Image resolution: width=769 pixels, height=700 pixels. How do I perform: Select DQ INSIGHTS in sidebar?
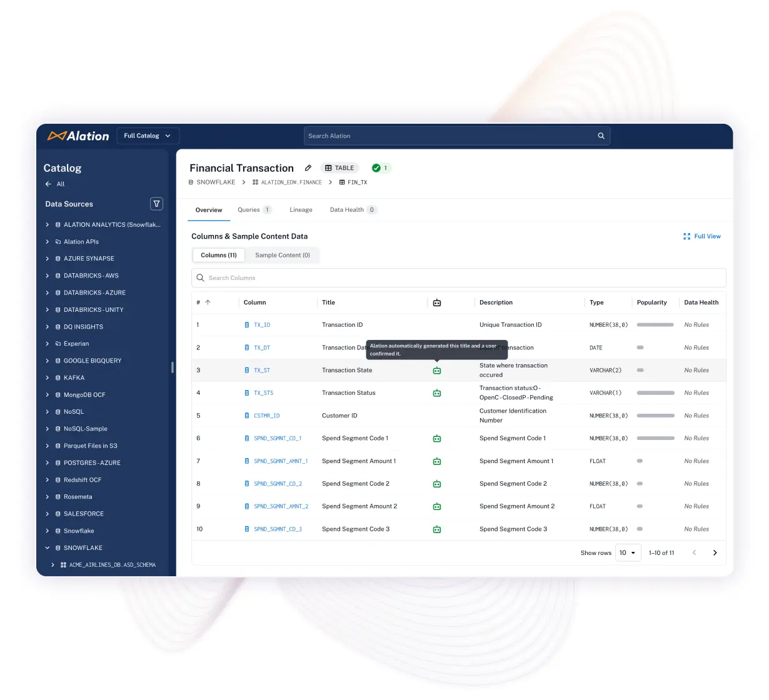pyautogui.click(x=83, y=327)
